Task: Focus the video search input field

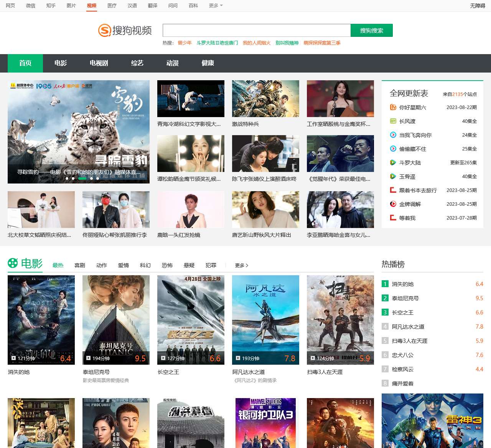Action: pos(257,30)
